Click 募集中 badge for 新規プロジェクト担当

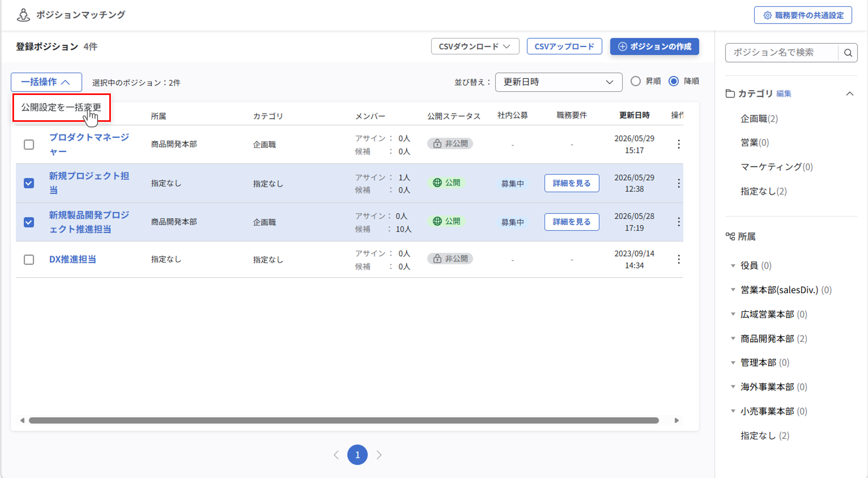click(x=513, y=183)
